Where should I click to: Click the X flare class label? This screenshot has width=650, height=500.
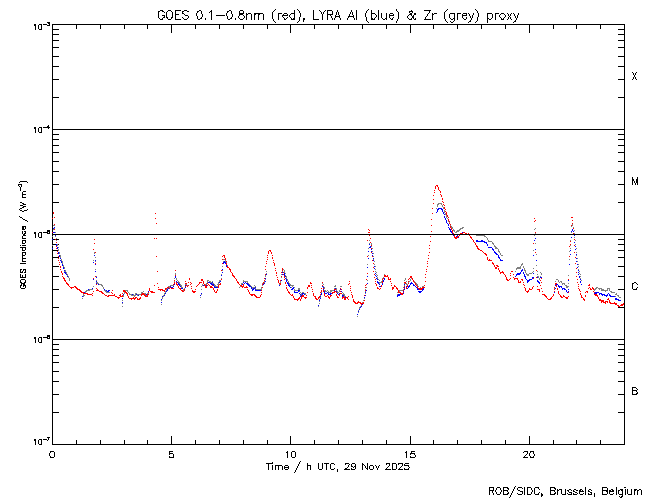[634, 77]
